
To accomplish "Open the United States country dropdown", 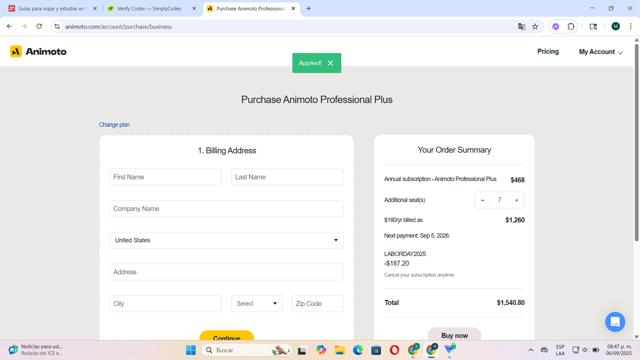I will pos(226,240).
